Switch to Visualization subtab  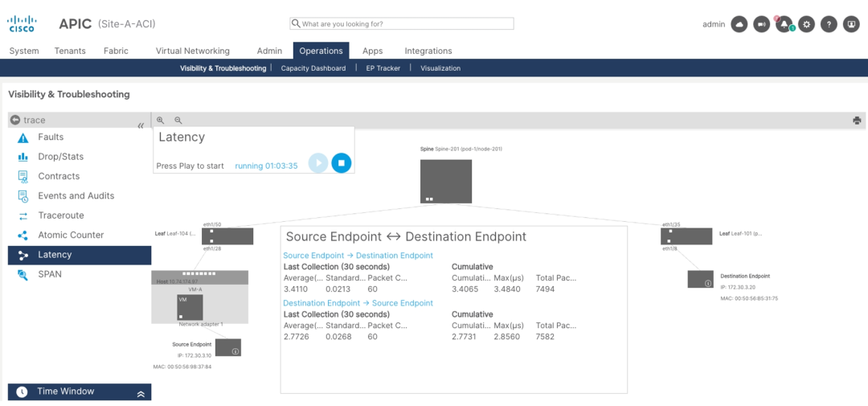coord(440,68)
